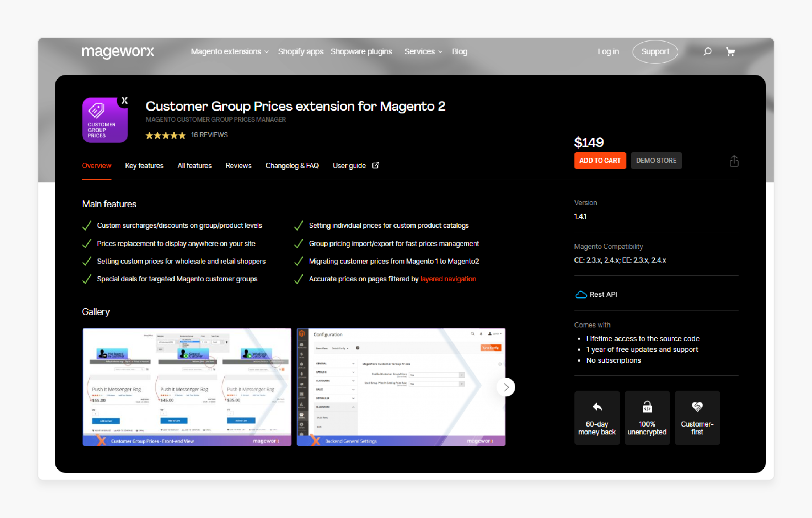Click the five-star rating
This screenshot has height=518, width=812.
pyautogui.click(x=166, y=136)
